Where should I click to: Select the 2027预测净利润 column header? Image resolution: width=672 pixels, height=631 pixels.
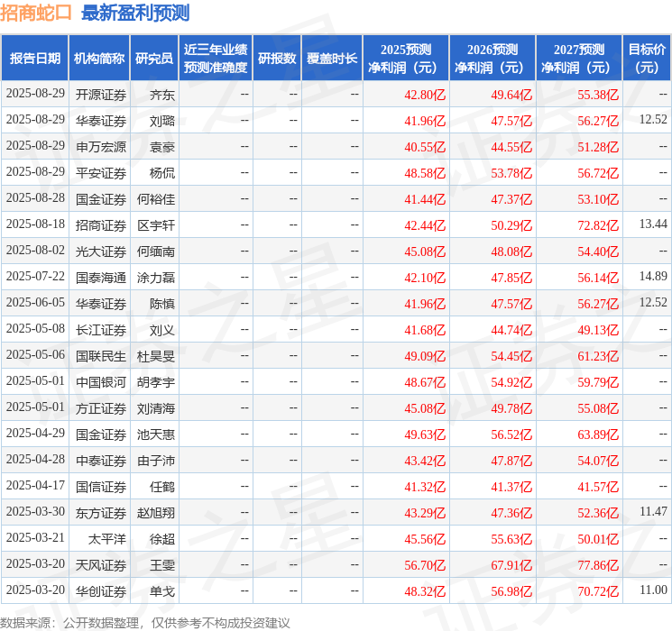(x=579, y=59)
